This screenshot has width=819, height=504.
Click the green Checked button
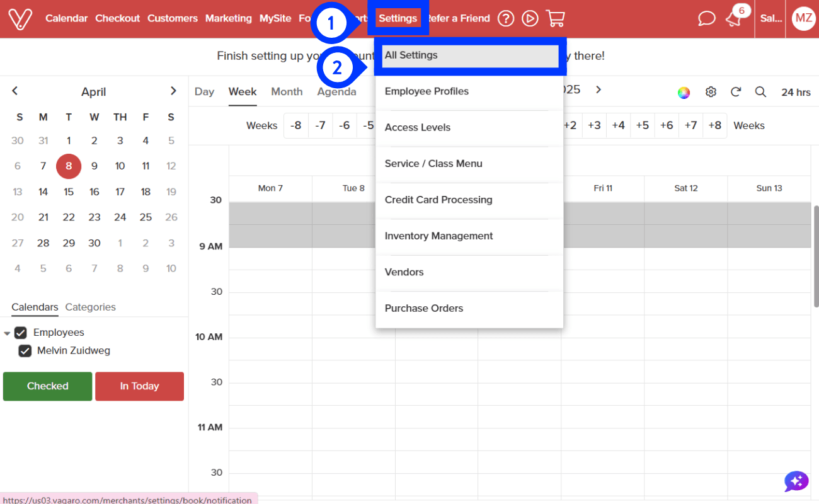point(48,386)
